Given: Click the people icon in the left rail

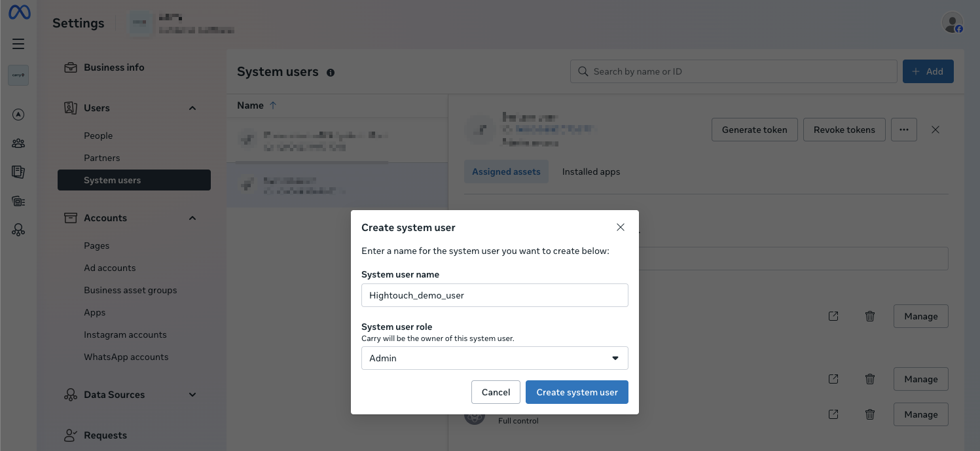Looking at the screenshot, I should coord(18,143).
